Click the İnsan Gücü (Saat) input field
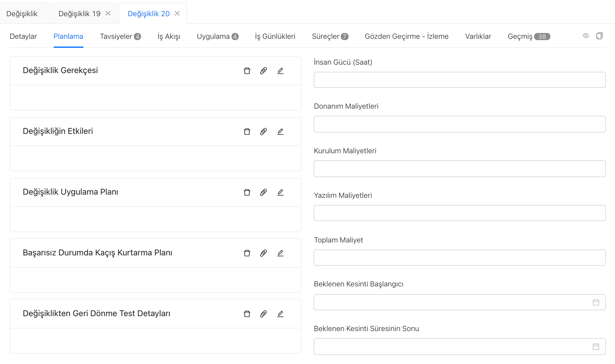Screen dimensions: 615x364 click(459, 80)
